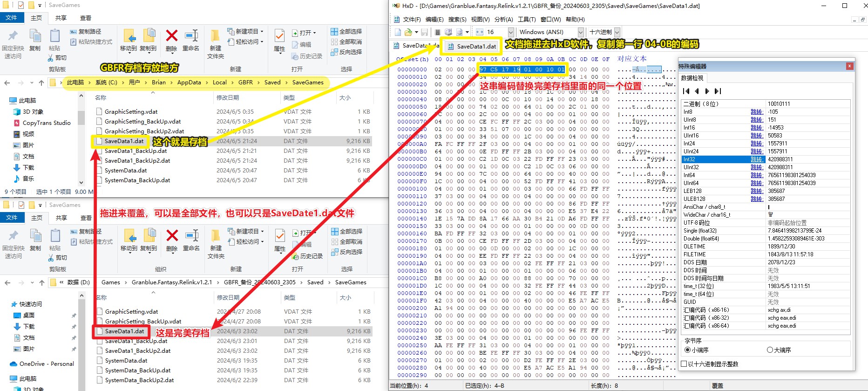This screenshot has width=868, height=391.
Task: Enable show integers in hexadecimal checkbox
Action: point(684,364)
